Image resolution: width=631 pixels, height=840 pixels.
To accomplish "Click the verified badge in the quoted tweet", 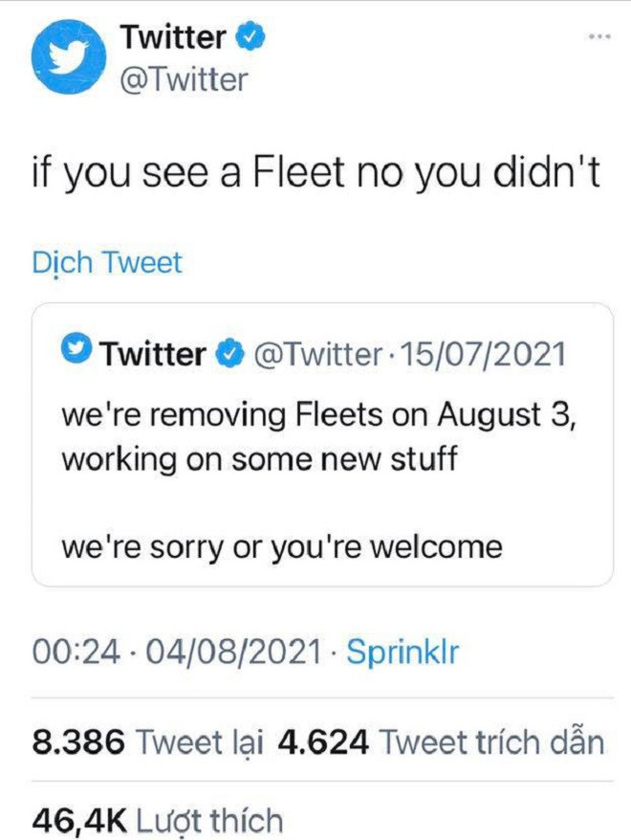I will (229, 355).
